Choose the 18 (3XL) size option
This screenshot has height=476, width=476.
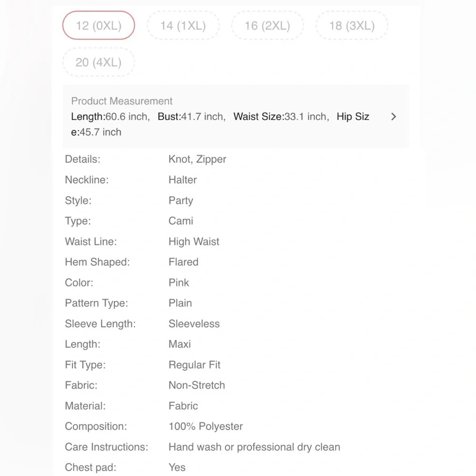tap(352, 26)
